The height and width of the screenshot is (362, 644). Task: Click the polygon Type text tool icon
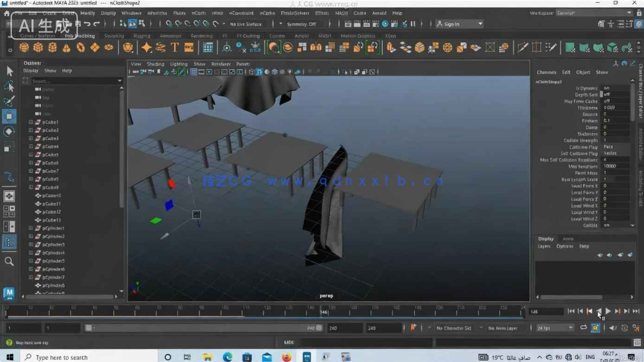[175, 47]
